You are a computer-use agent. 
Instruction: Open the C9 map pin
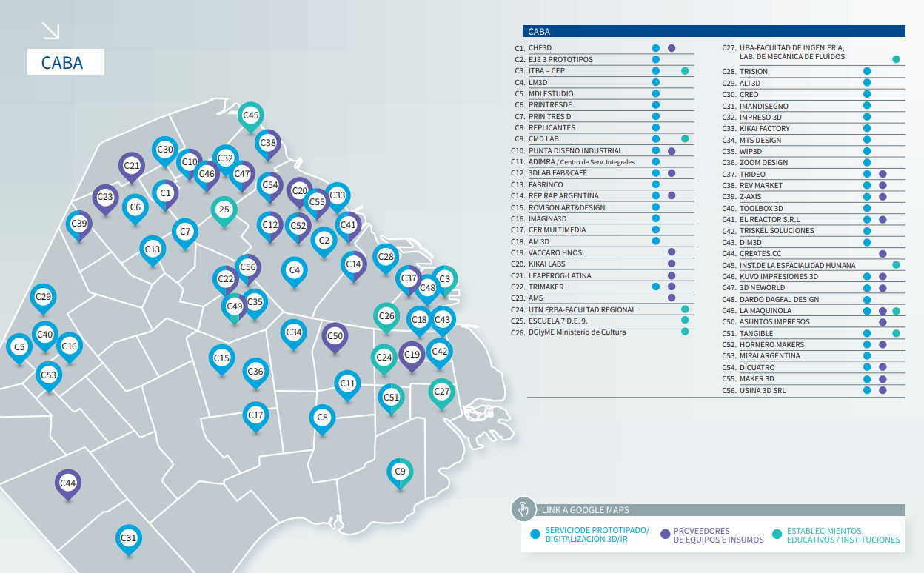tap(400, 473)
